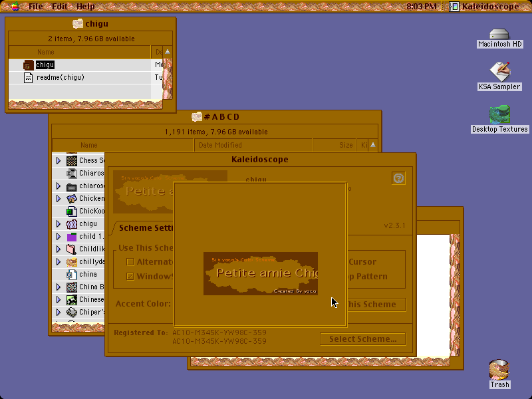The width and height of the screenshot is (532, 399).
Task: Select the purple child 1. folder icon
Action: click(x=72, y=237)
